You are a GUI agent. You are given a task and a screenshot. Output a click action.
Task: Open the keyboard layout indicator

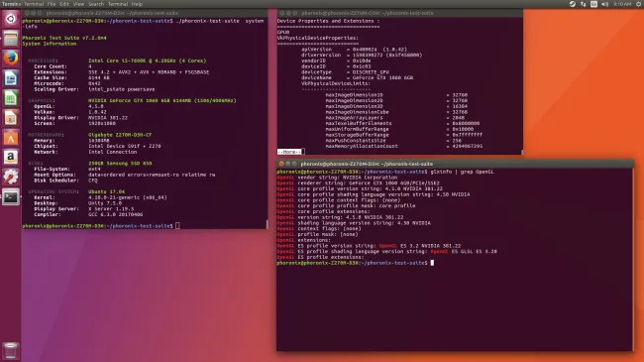click(593, 4)
